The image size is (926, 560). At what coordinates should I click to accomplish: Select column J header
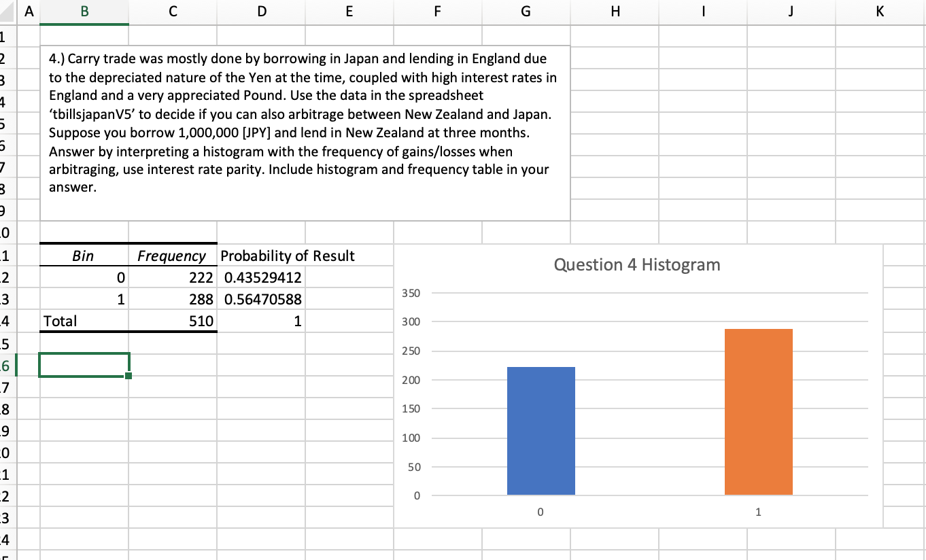click(x=791, y=12)
